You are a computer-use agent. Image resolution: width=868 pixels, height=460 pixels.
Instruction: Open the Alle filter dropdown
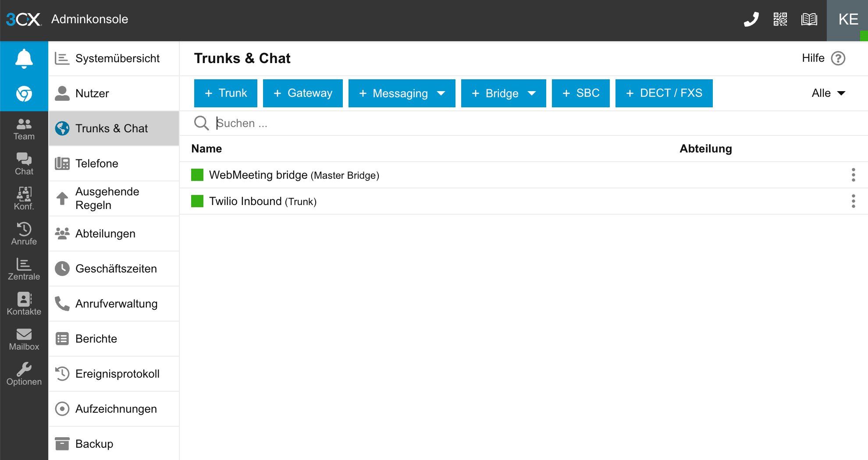[x=828, y=93]
